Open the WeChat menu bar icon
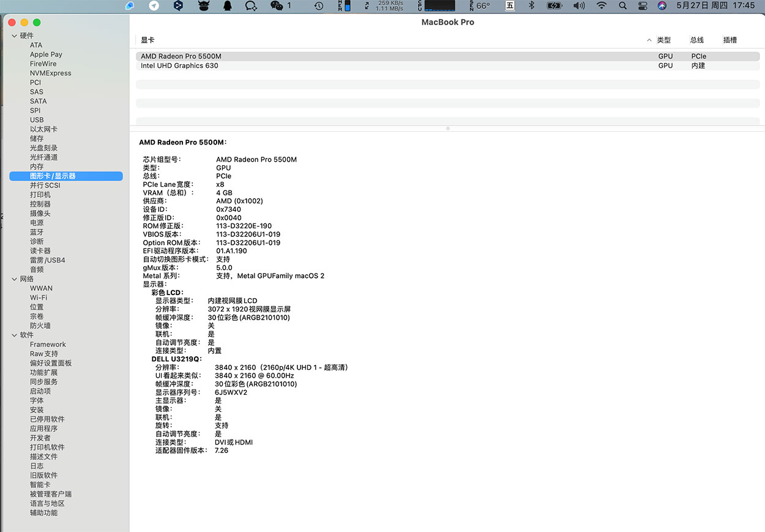Screen dimensions: 765x532 (x=277, y=6)
